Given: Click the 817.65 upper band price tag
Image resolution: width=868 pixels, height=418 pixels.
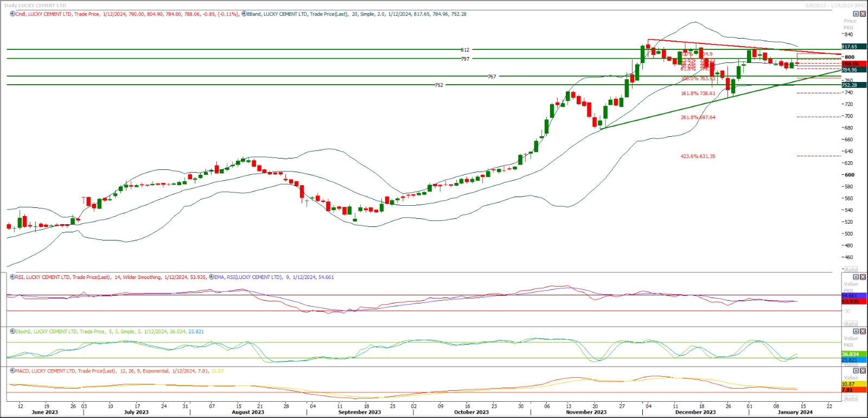Looking at the screenshot, I should (x=854, y=47).
